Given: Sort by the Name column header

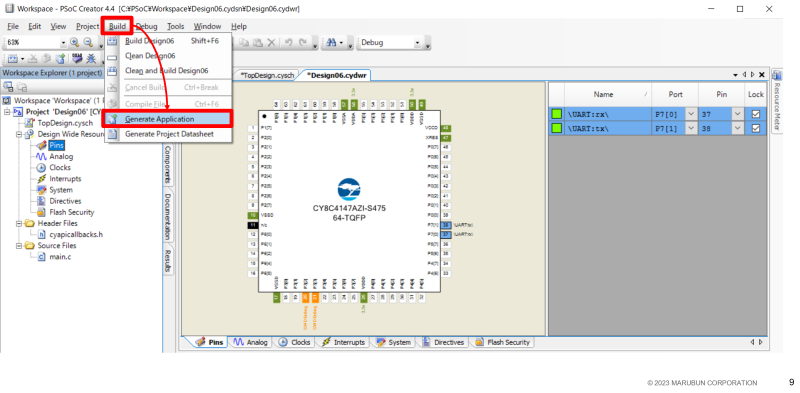Looking at the screenshot, I should point(603,94).
